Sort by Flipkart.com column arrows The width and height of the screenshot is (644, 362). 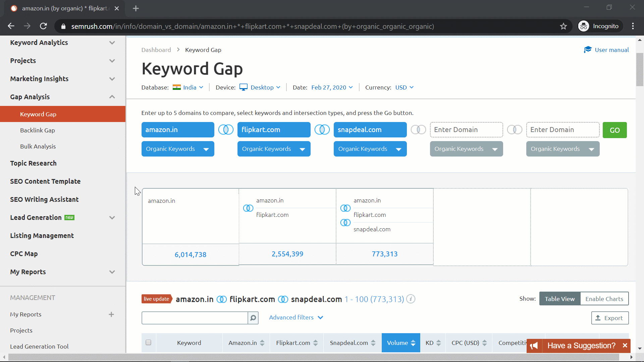[315, 343]
